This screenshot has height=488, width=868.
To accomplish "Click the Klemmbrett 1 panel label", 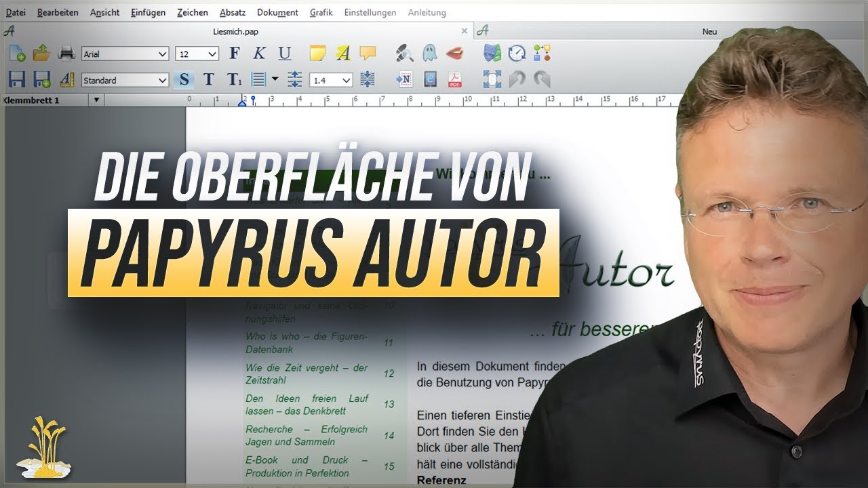I will [x=31, y=100].
